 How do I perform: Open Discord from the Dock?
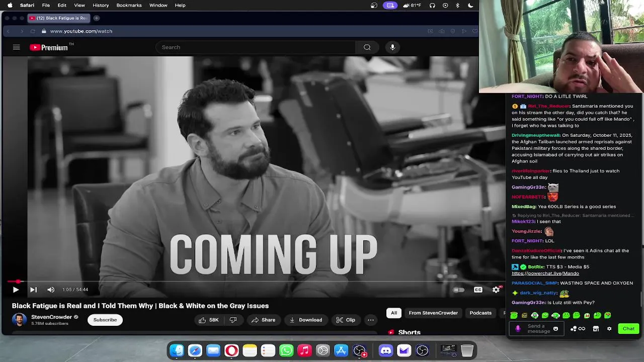click(386, 350)
